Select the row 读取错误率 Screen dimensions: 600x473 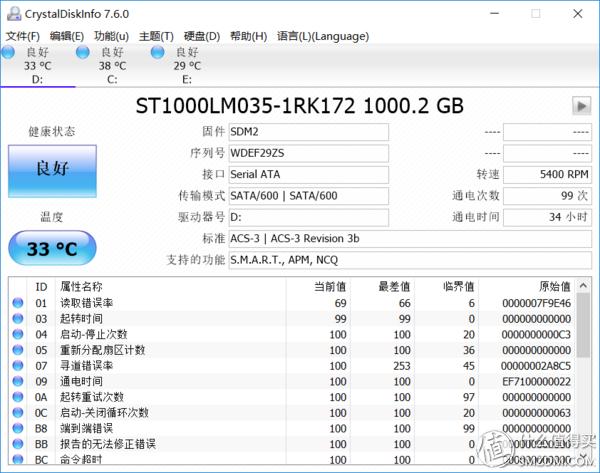(x=292, y=303)
